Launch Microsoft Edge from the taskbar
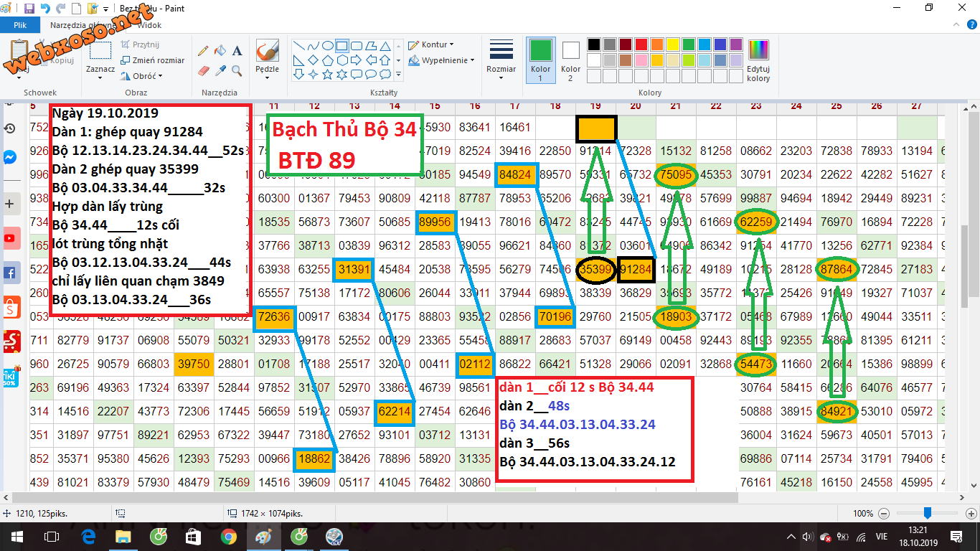980x551 pixels. pos(89,536)
